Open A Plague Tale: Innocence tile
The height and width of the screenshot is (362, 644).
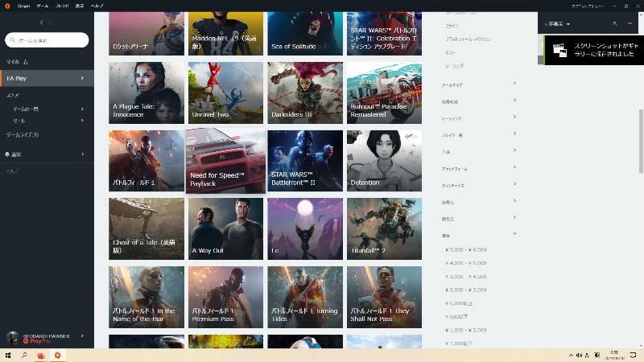click(x=147, y=93)
